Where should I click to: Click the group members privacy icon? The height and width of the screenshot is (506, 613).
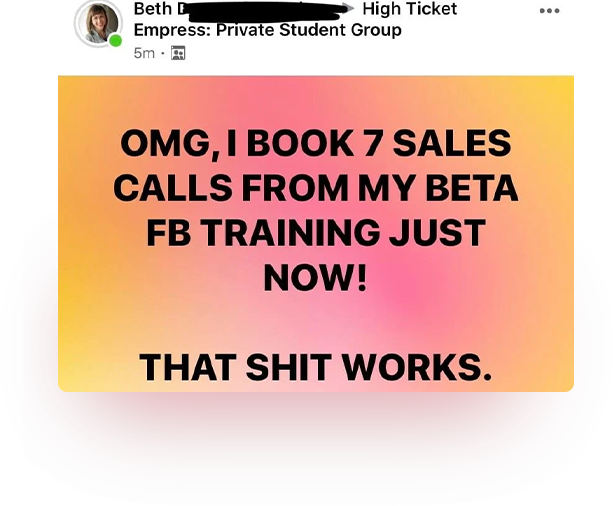pyautogui.click(x=178, y=53)
